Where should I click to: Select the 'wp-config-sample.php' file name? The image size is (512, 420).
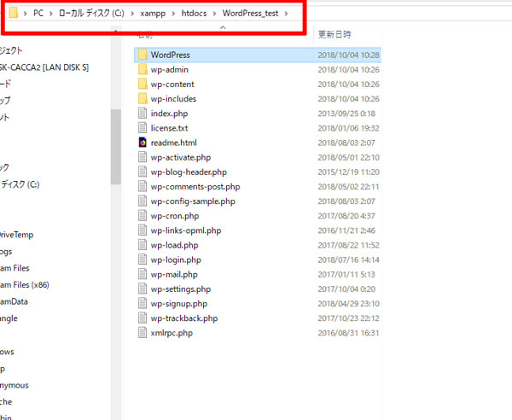pos(193,201)
